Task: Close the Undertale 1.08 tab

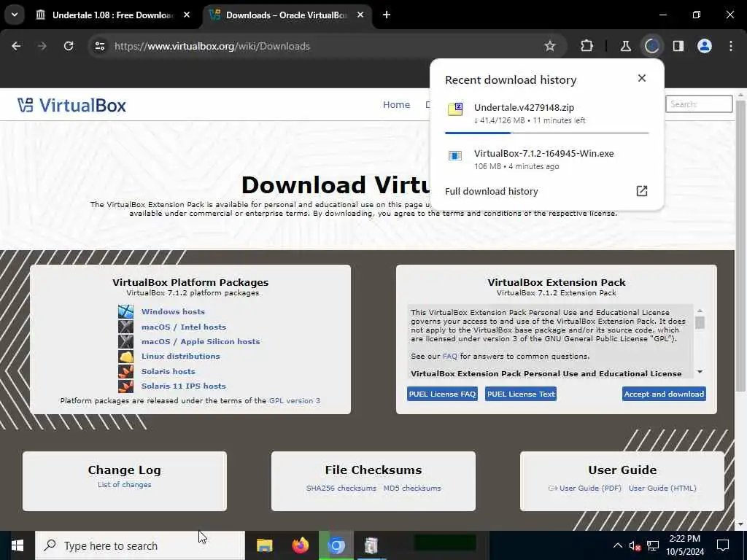Action: click(x=187, y=15)
